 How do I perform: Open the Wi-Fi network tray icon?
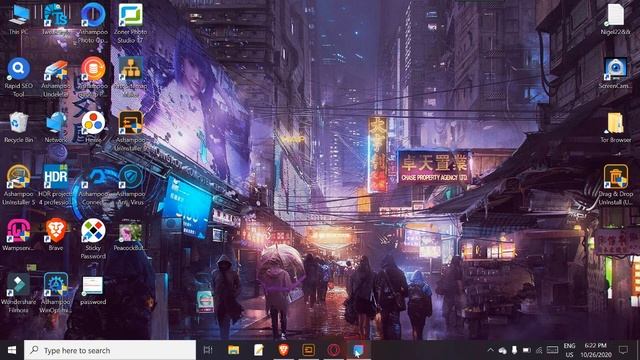pyautogui.click(x=539, y=350)
